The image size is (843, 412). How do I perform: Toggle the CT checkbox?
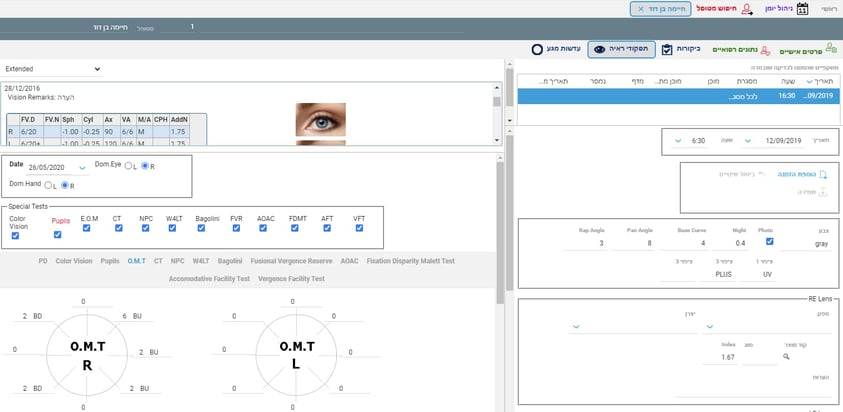[119, 228]
